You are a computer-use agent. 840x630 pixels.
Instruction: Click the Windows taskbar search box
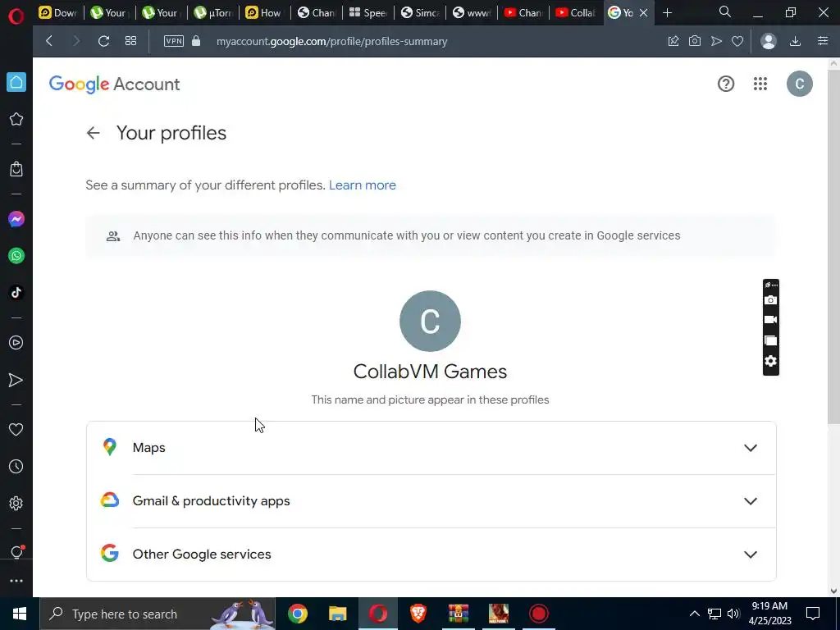click(x=157, y=614)
